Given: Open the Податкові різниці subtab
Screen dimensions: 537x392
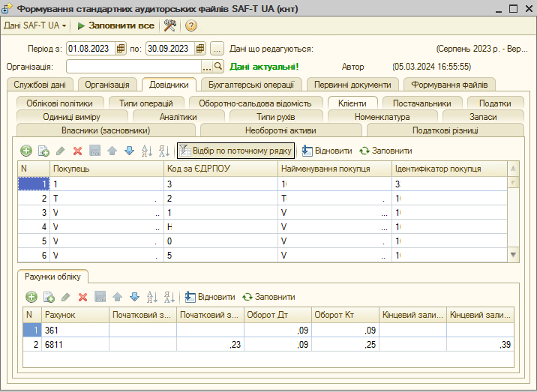Looking at the screenshot, I should [445, 130].
